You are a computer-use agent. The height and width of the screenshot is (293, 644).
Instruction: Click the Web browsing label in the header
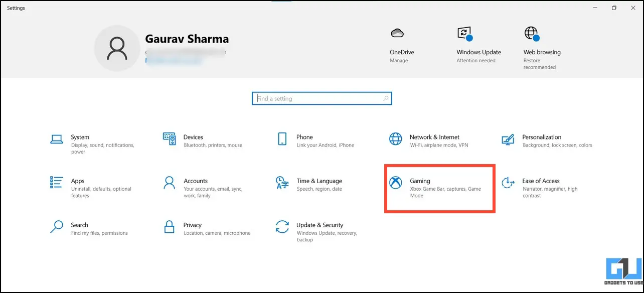click(542, 52)
